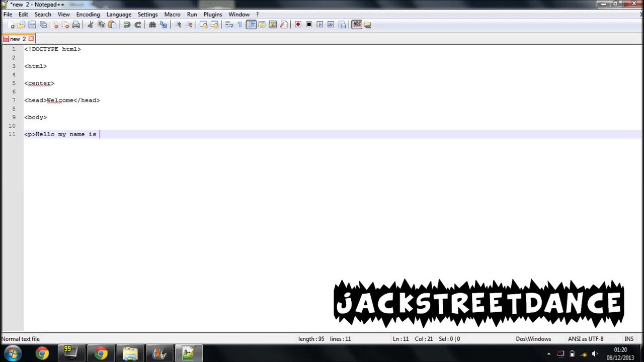Click the Paste clipboard icon
The width and height of the screenshot is (644, 362).
pos(113,25)
